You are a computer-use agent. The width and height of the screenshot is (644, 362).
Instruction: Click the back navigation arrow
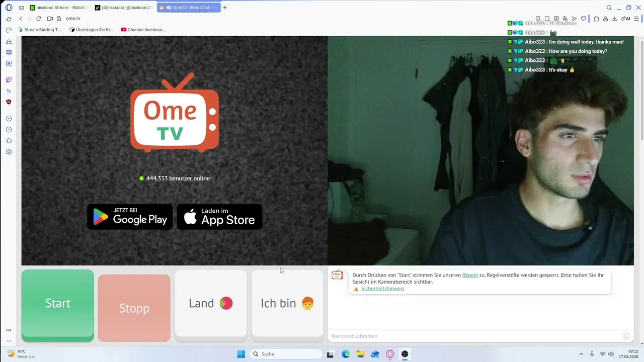click(21, 19)
